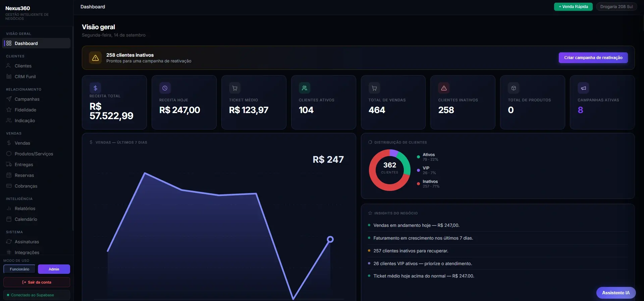Image resolution: width=644 pixels, height=301 pixels.
Task: Click the 8 Campanhas Ativas value
Action: pos(580,110)
